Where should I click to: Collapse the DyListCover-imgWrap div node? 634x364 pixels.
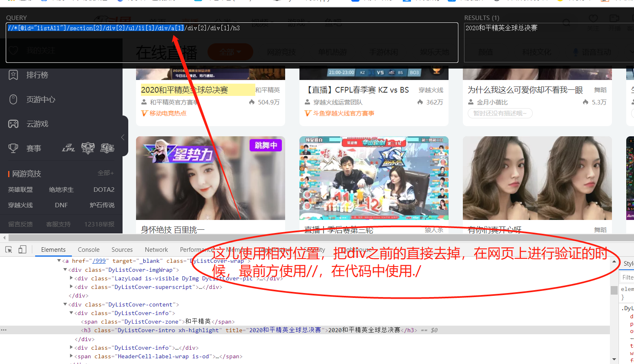(65, 269)
